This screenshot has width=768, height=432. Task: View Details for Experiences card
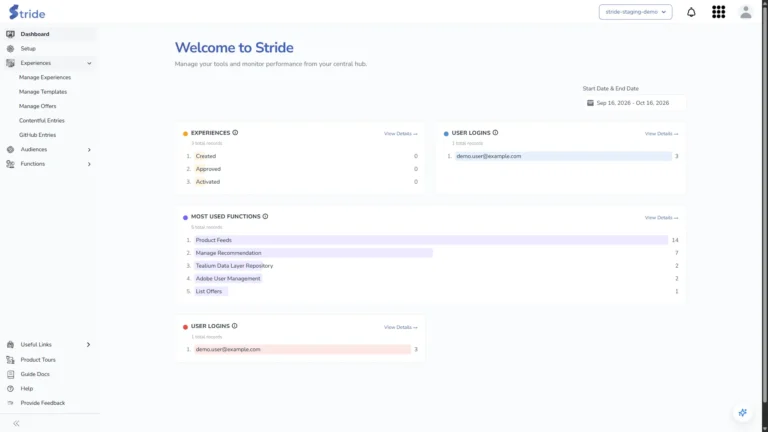pyautogui.click(x=401, y=134)
